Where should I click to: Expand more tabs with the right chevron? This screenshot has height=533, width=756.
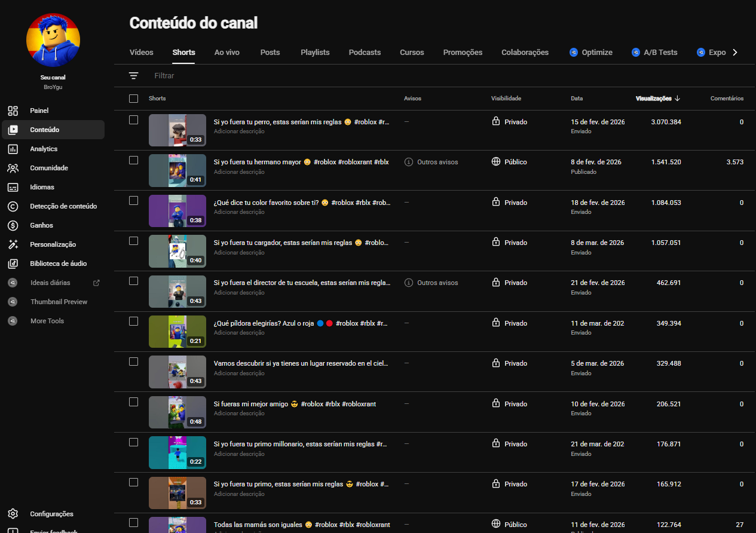(x=735, y=53)
